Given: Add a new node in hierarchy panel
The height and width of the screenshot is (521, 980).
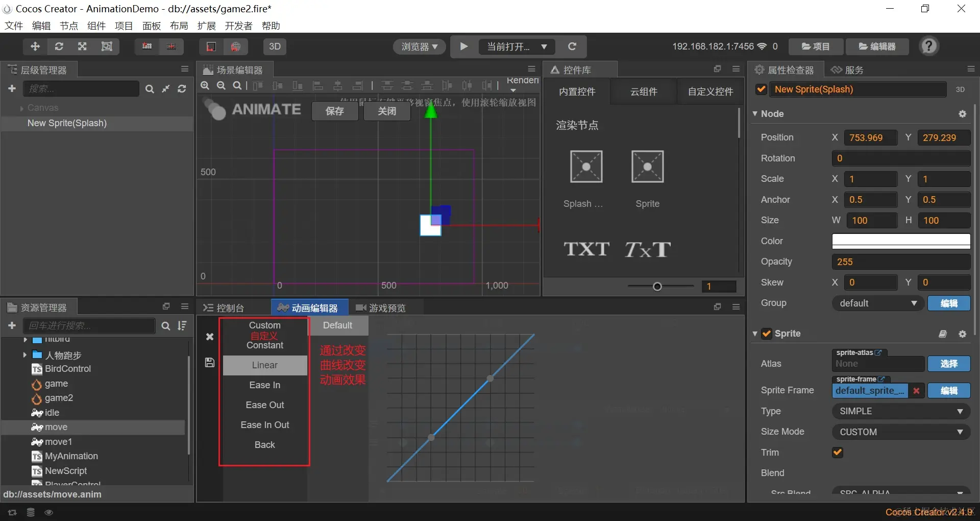Looking at the screenshot, I should 12,88.
